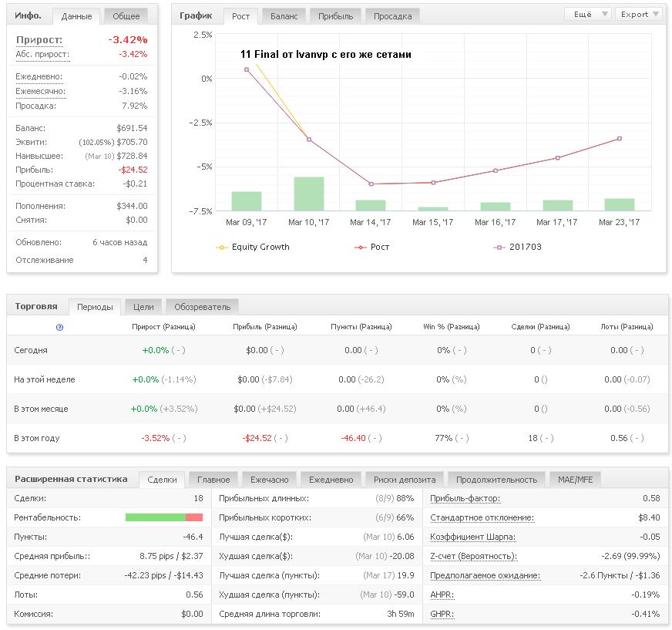The height and width of the screenshot is (630, 672).
Task: Click the Лоты (Разница) column header
Action: click(627, 327)
